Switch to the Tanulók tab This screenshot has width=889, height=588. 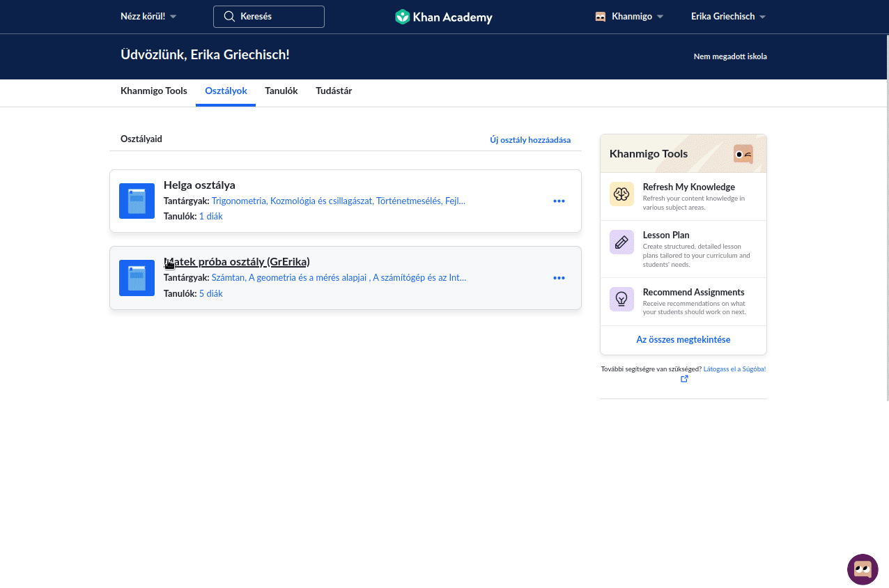pos(281,91)
